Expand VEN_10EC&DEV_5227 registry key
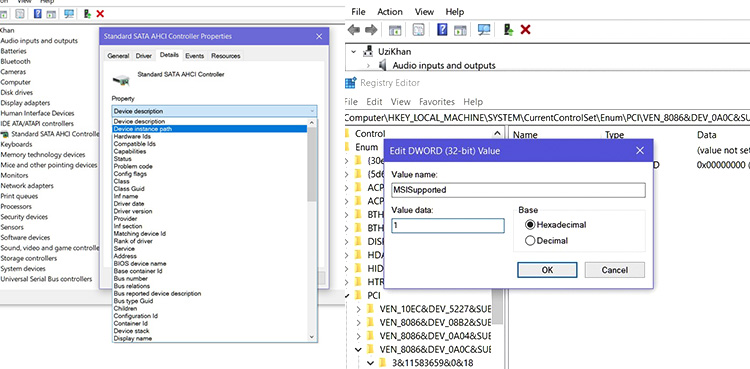750x369 pixels. point(359,309)
